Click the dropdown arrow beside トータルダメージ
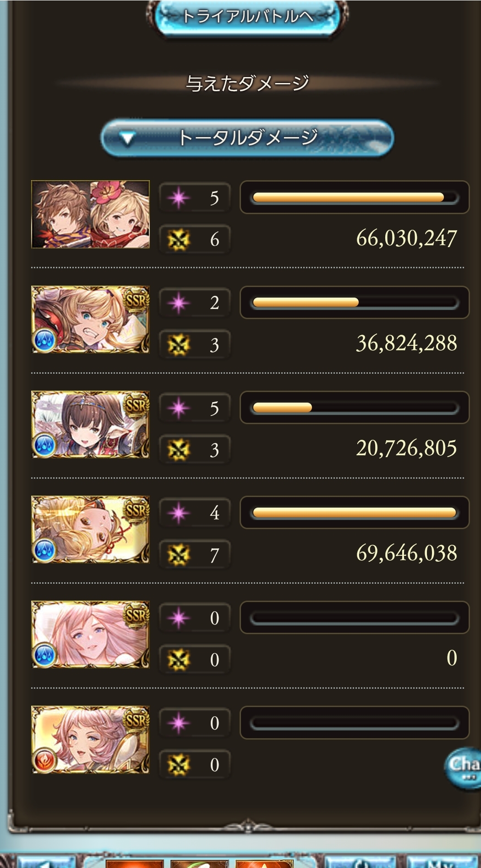 coord(126,138)
